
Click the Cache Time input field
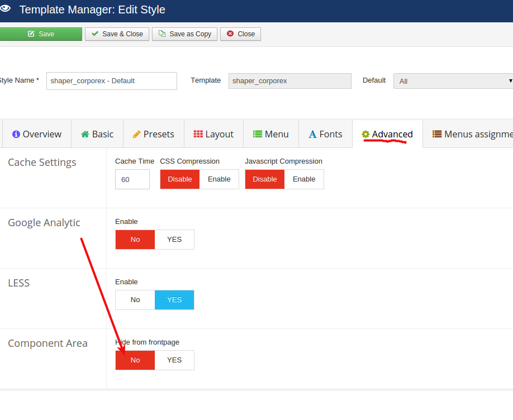[132, 180]
